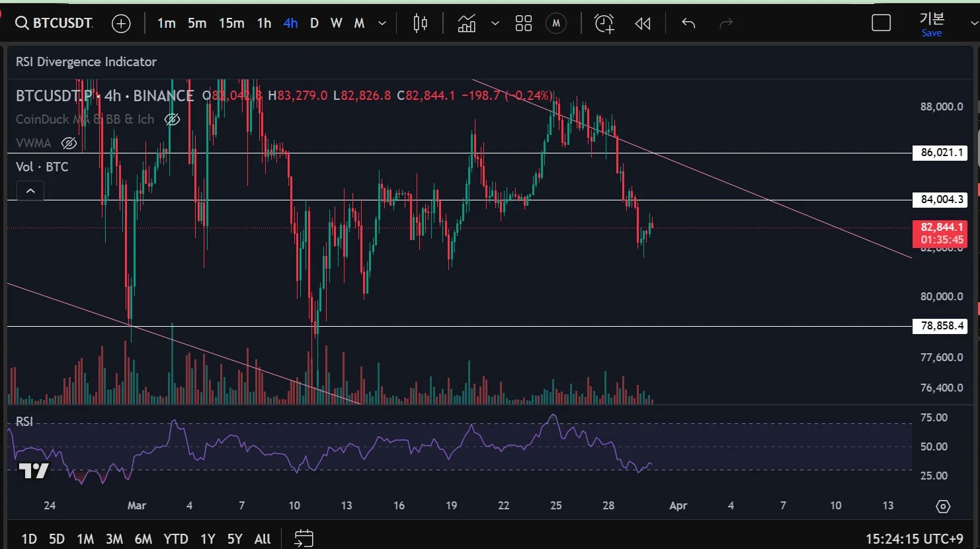This screenshot has width=980, height=549.
Task: Select the Vol · BTC volume legend
Action: pos(42,167)
